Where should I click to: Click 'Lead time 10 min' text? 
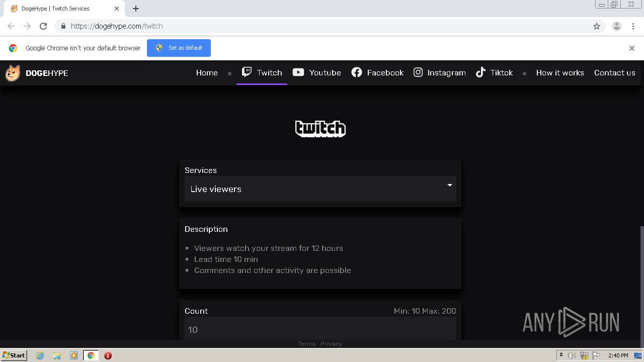pos(226,259)
